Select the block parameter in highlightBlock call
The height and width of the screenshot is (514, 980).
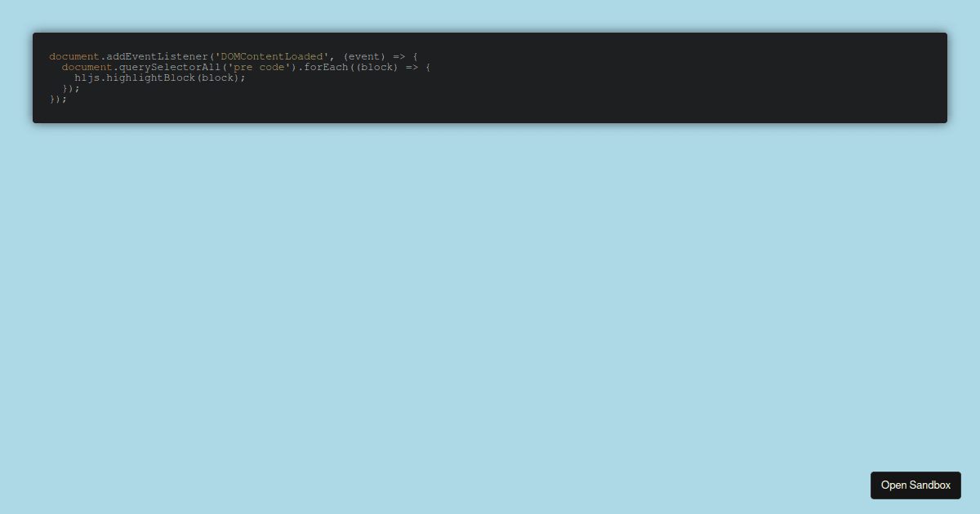click(x=216, y=78)
